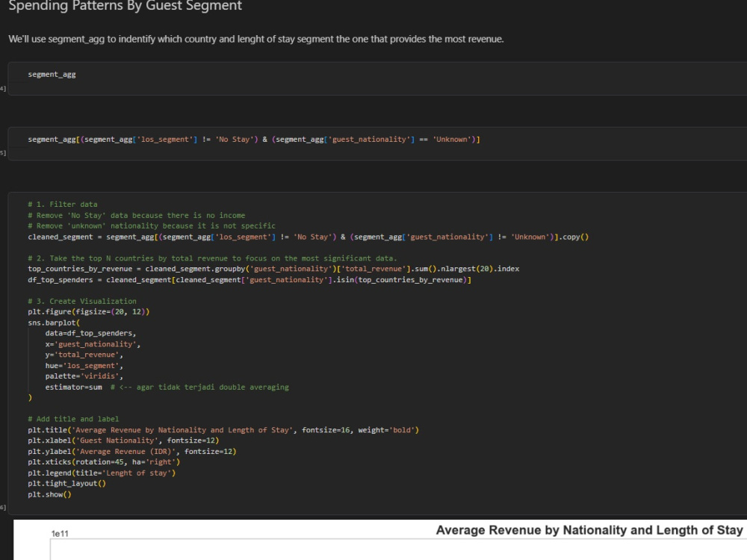Screen dimensions: 747x560
Task: Click the '# Add title and label' comment
Action: pyautogui.click(x=73, y=419)
